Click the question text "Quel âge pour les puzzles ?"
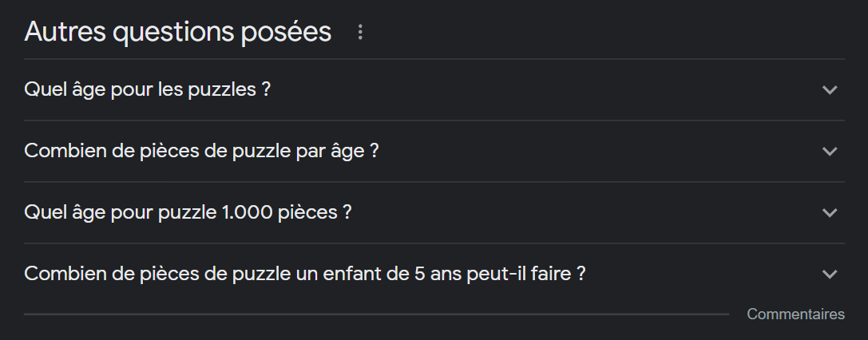This screenshot has height=340, width=868. click(x=148, y=89)
